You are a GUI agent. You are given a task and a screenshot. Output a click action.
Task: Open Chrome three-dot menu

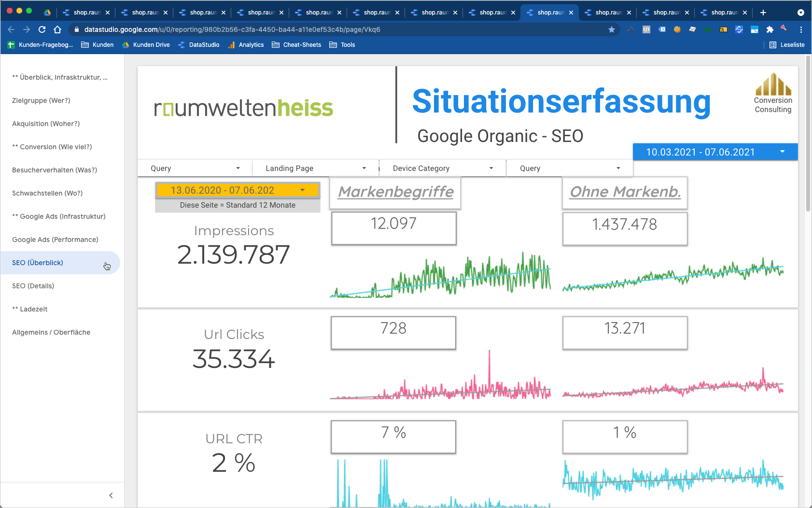pyautogui.click(x=801, y=29)
